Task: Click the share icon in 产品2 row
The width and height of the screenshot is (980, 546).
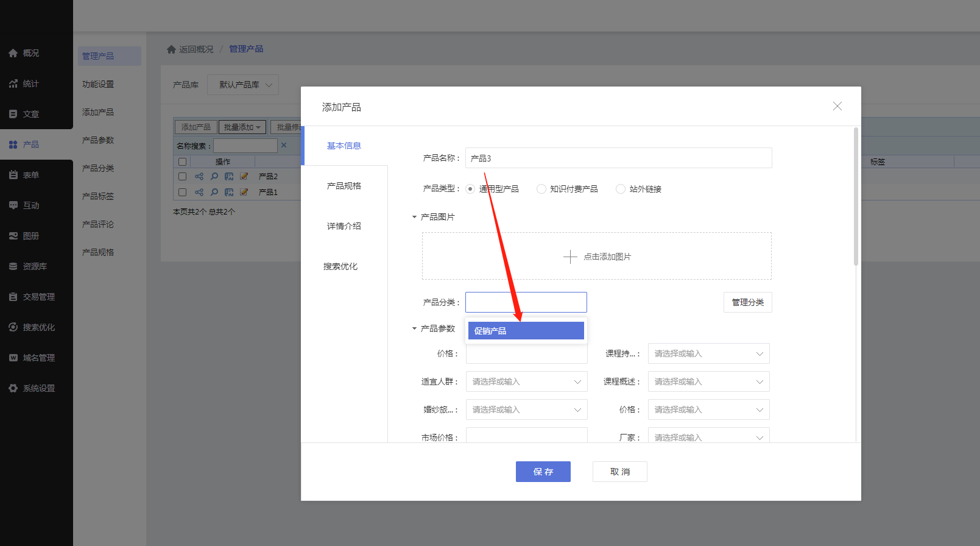Action: pos(199,176)
